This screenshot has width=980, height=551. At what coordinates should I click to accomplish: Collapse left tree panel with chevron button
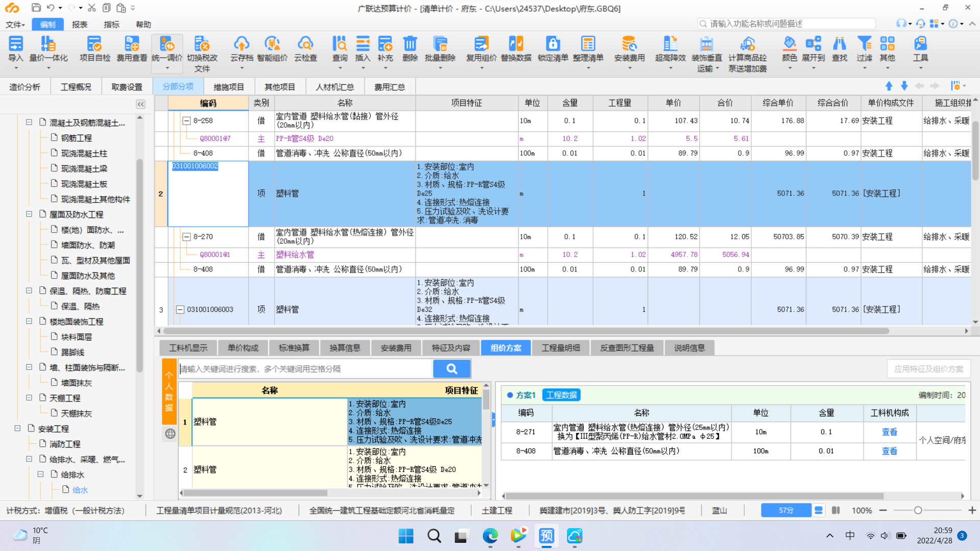click(x=141, y=104)
